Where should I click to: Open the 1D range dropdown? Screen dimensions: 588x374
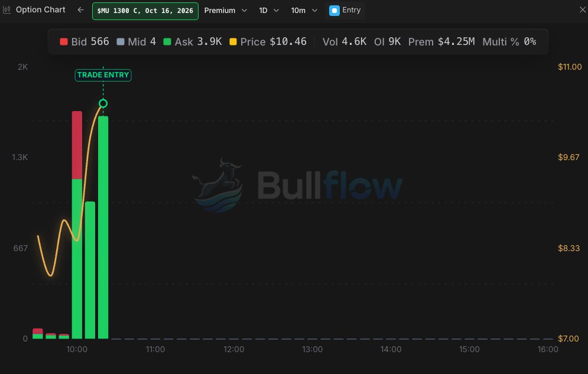[x=269, y=11]
